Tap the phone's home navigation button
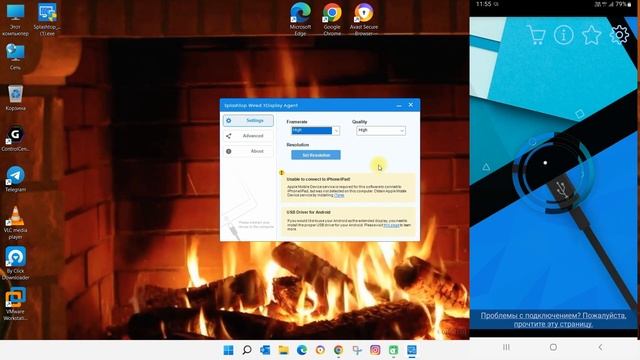640x360 pixels. [x=553, y=347]
